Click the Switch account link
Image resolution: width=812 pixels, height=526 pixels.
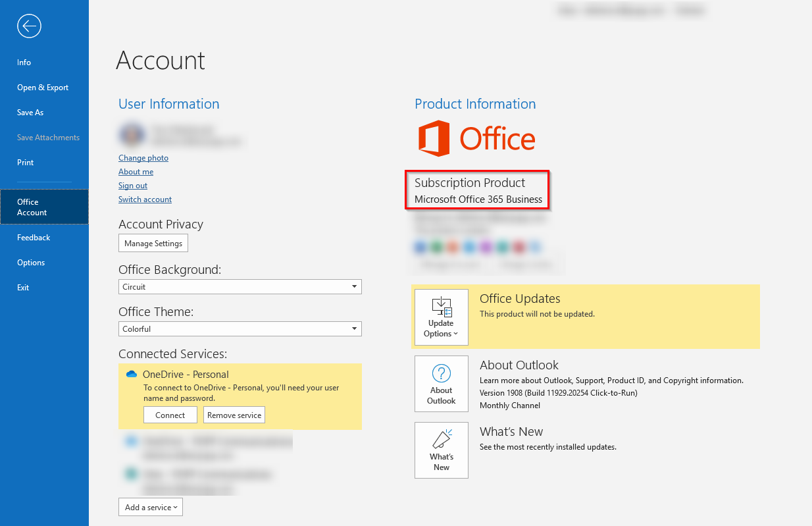145,199
